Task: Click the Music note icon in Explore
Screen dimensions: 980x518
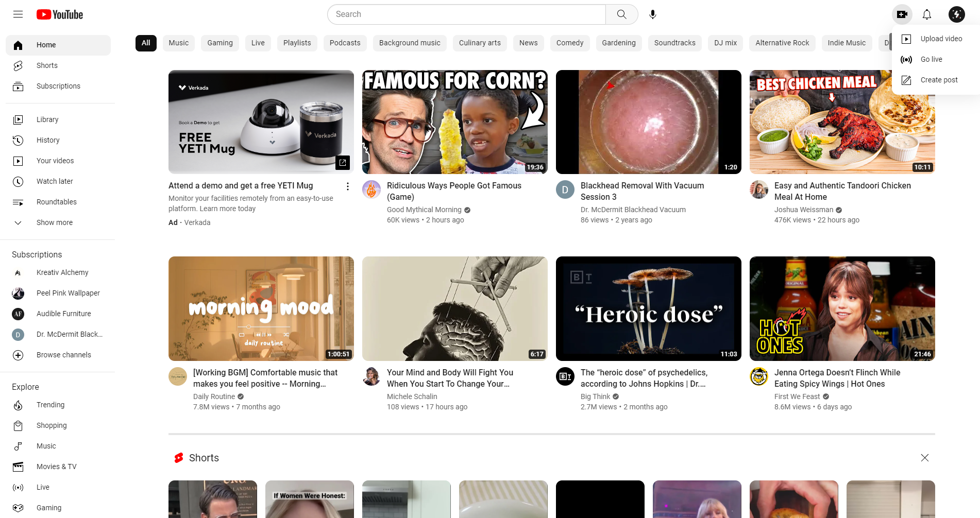Action: click(18, 446)
